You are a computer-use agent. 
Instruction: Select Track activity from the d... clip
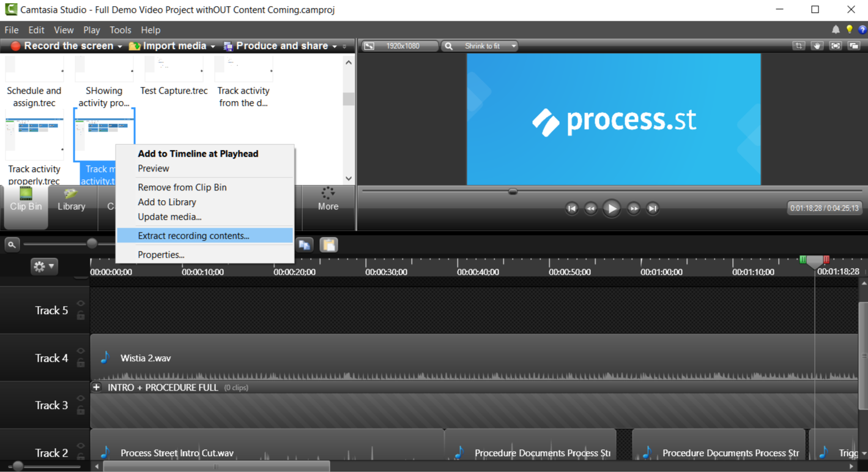tap(243, 81)
